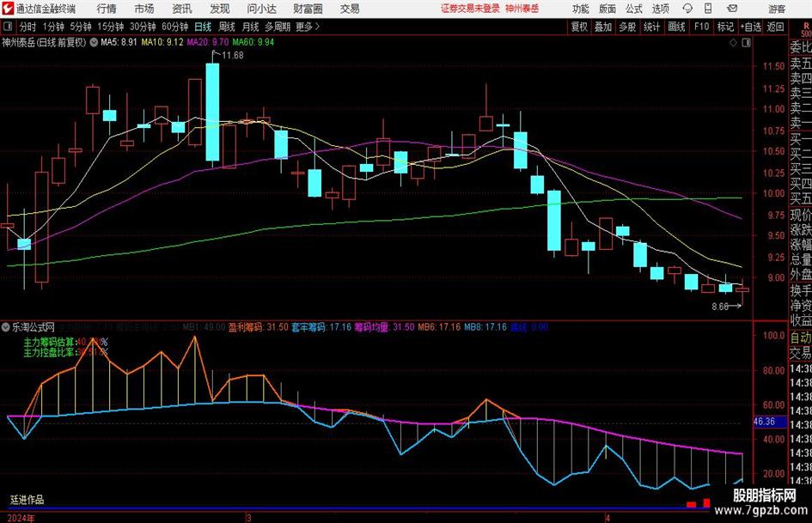
Task: Click the tall cyan candle under 11.68
Action: pyautogui.click(x=212, y=113)
